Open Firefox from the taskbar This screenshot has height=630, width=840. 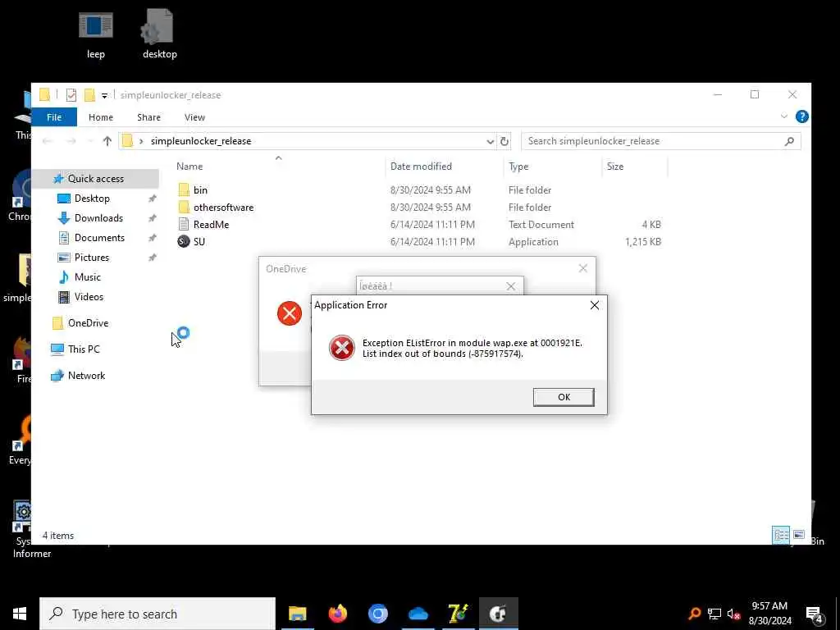point(337,614)
